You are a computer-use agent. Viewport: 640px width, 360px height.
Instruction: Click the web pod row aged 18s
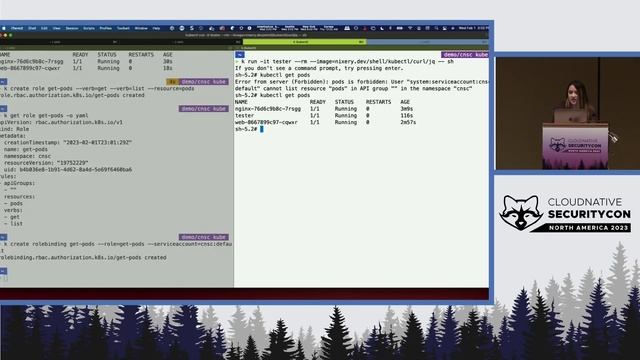(86, 68)
